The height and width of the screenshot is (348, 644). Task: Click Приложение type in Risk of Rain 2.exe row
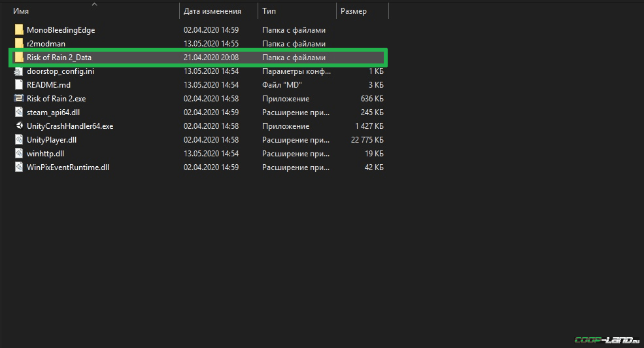click(286, 99)
